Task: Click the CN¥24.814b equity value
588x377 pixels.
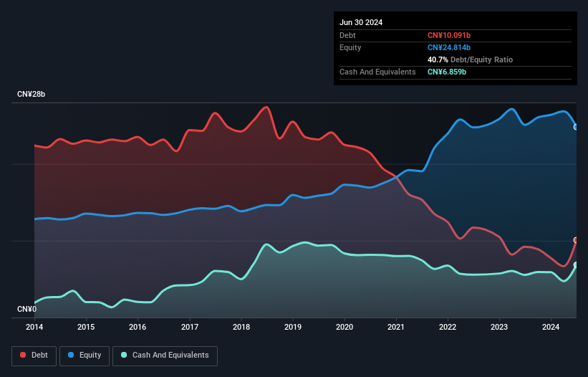Action: pos(449,47)
